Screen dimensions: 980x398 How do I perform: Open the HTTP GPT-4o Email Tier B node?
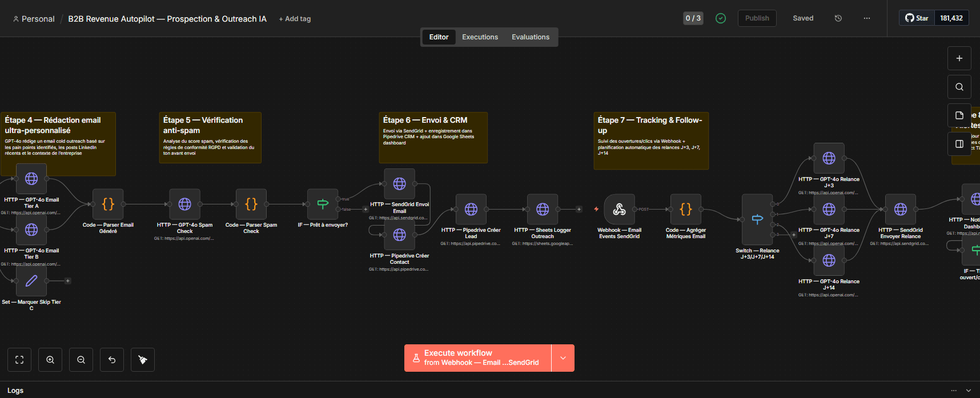[31, 230]
